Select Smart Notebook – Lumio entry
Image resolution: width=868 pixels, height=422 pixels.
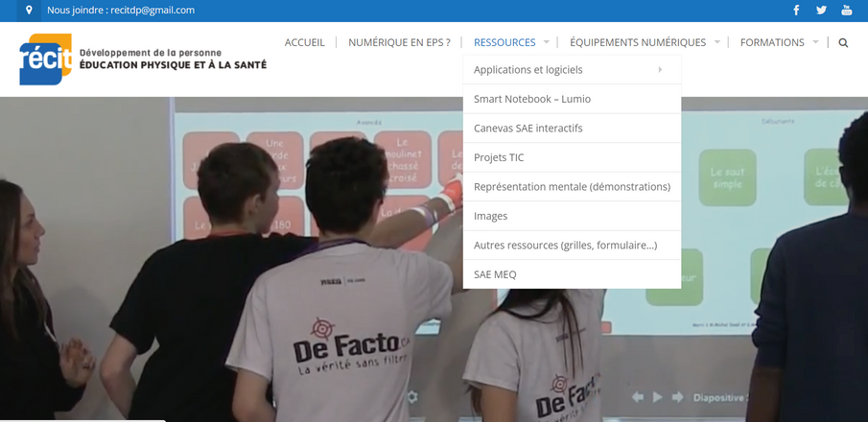[532, 99]
